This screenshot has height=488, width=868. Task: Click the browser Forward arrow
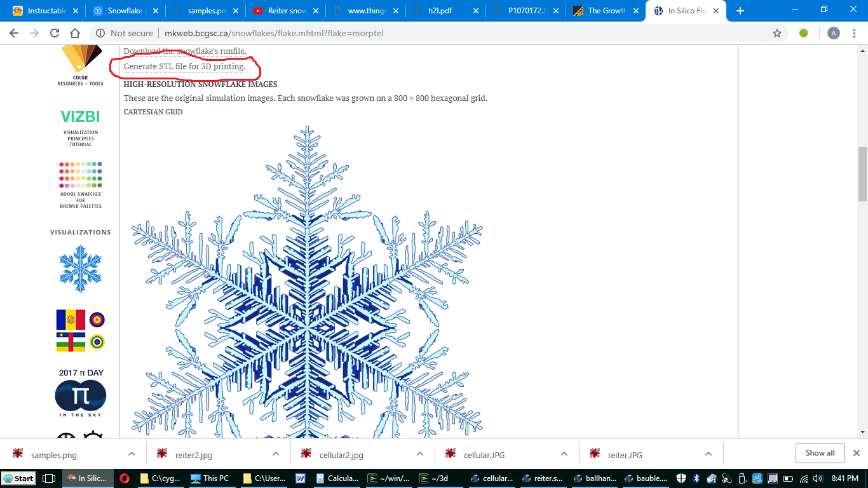tap(34, 33)
